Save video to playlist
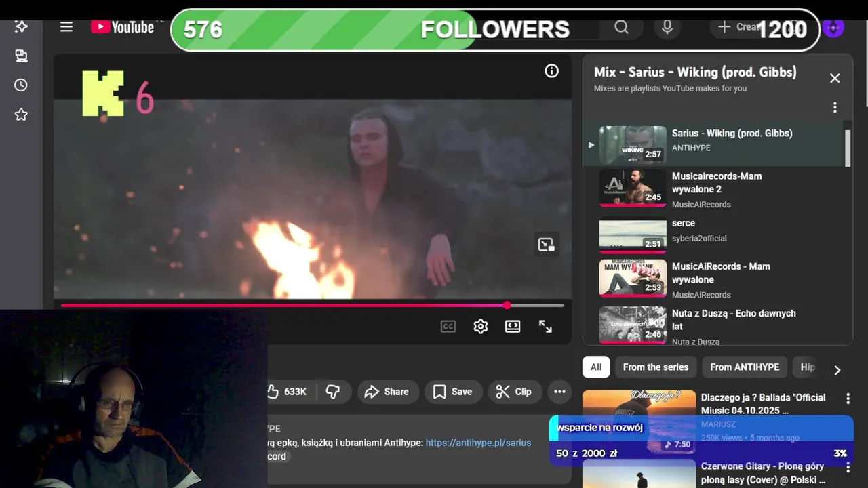Image resolution: width=868 pixels, height=488 pixels. coord(452,392)
